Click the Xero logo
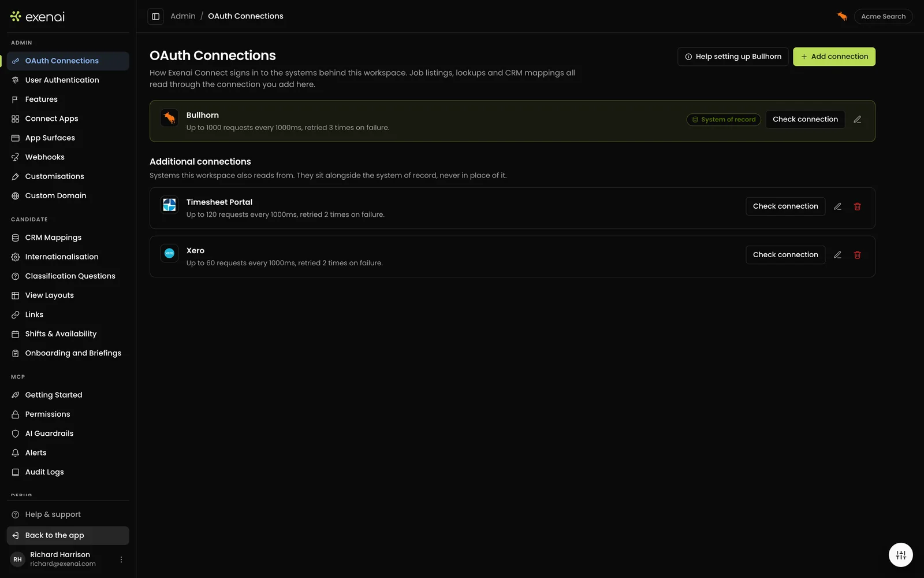Screen dimensions: 924x578 click(169, 253)
